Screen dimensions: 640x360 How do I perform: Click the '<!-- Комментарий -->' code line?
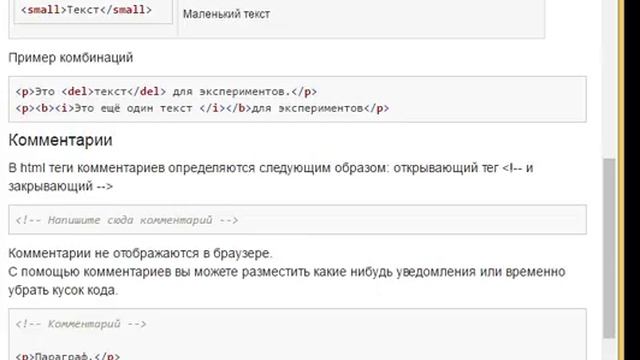[x=81, y=324]
